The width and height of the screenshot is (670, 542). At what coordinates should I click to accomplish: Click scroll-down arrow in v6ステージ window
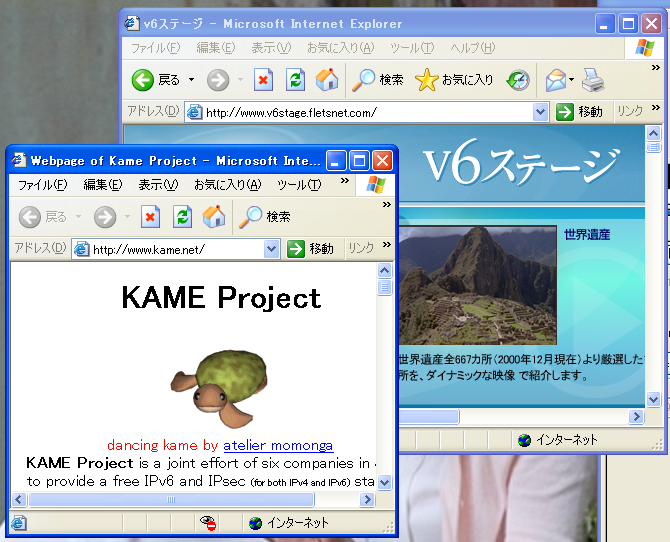click(x=653, y=400)
